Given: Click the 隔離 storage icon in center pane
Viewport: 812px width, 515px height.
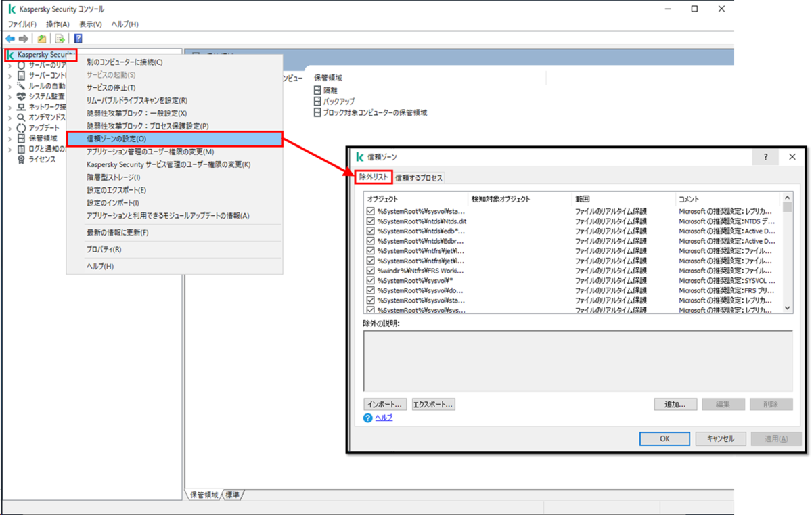Looking at the screenshot, I should [317, 90].
